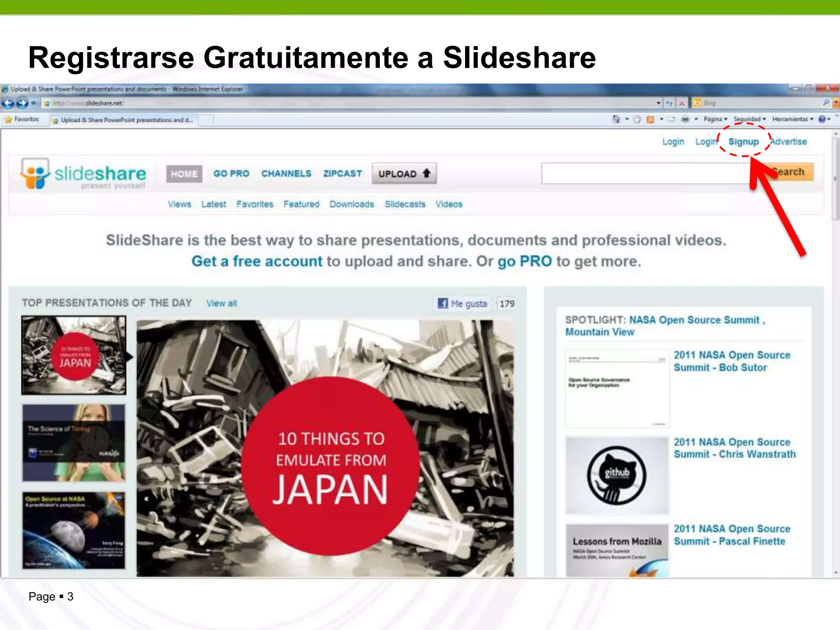Open the Views sub-navigation link
The image size is (840, 630).
pyautogui.click(x=179, y=204)
